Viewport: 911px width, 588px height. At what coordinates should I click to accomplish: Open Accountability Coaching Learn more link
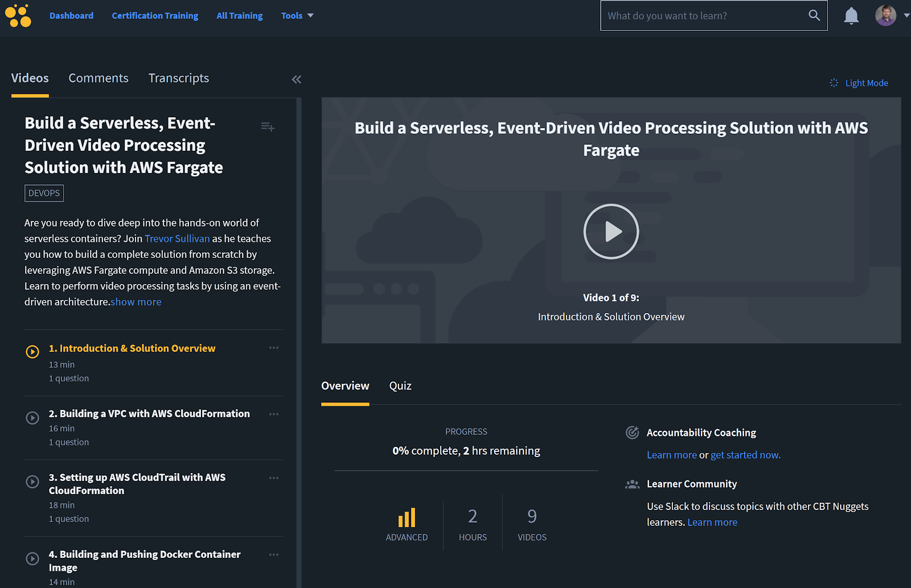click(672, 455)
